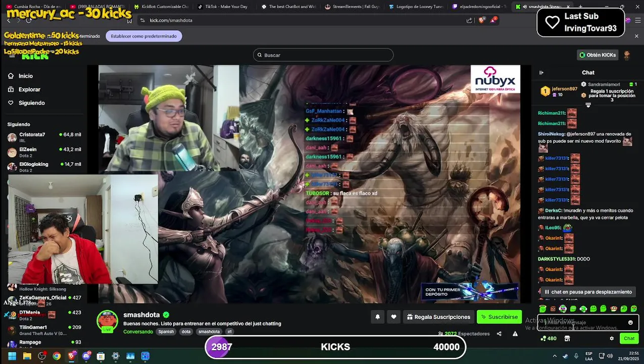
Task: Open File Explorer from the taskbar
Action: point(27,356)
